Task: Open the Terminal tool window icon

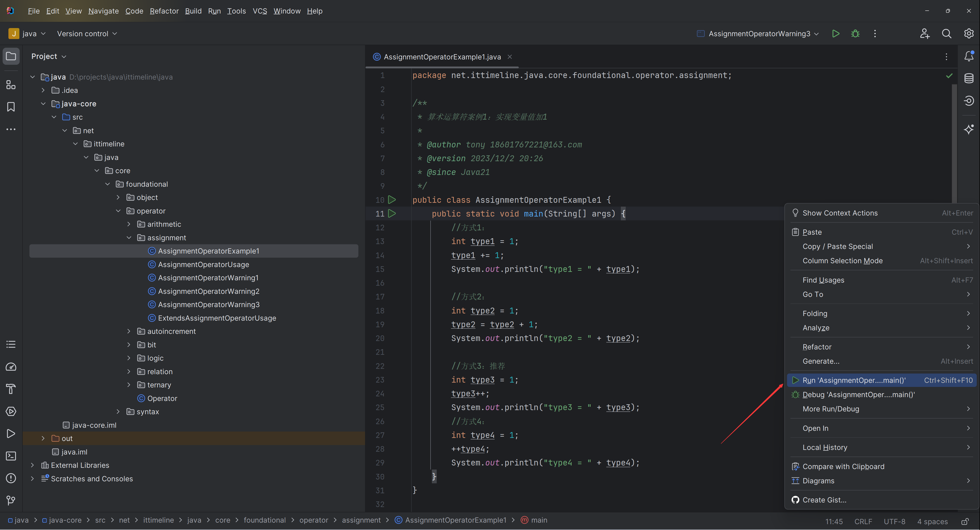Action: (x=11, y=456)
